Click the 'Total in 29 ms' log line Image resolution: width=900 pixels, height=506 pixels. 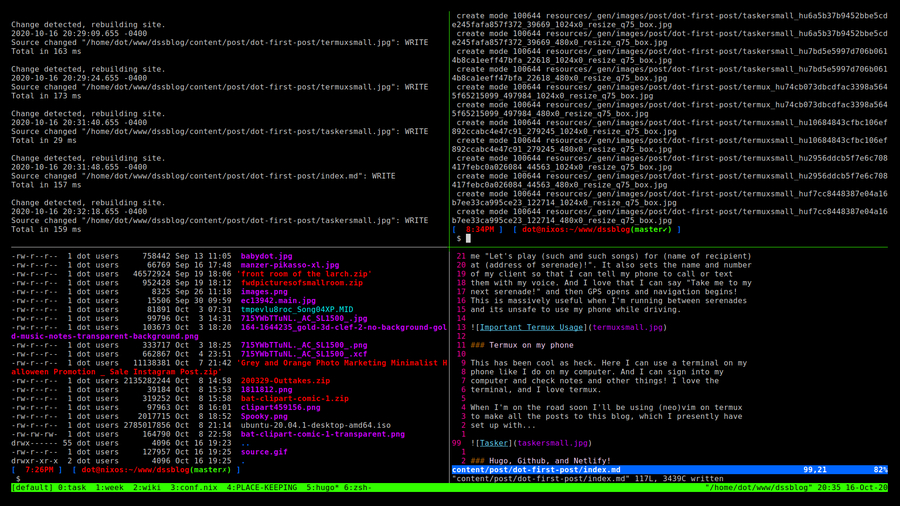44,141
